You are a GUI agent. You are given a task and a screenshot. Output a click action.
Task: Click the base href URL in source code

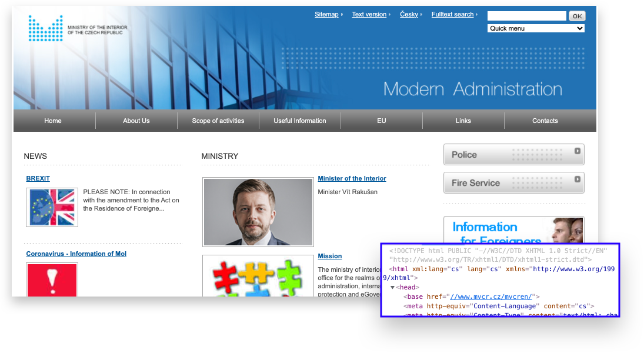(x=490, y=297)
